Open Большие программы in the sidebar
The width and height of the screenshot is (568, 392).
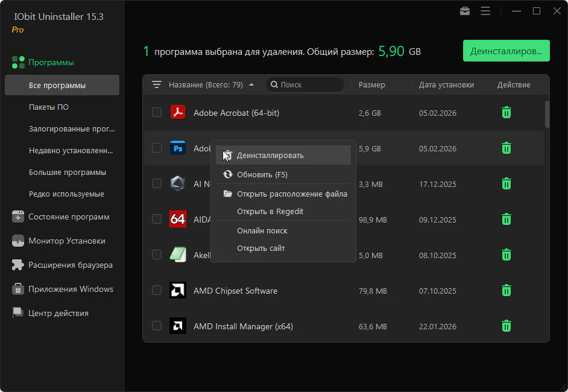[67, 172]
